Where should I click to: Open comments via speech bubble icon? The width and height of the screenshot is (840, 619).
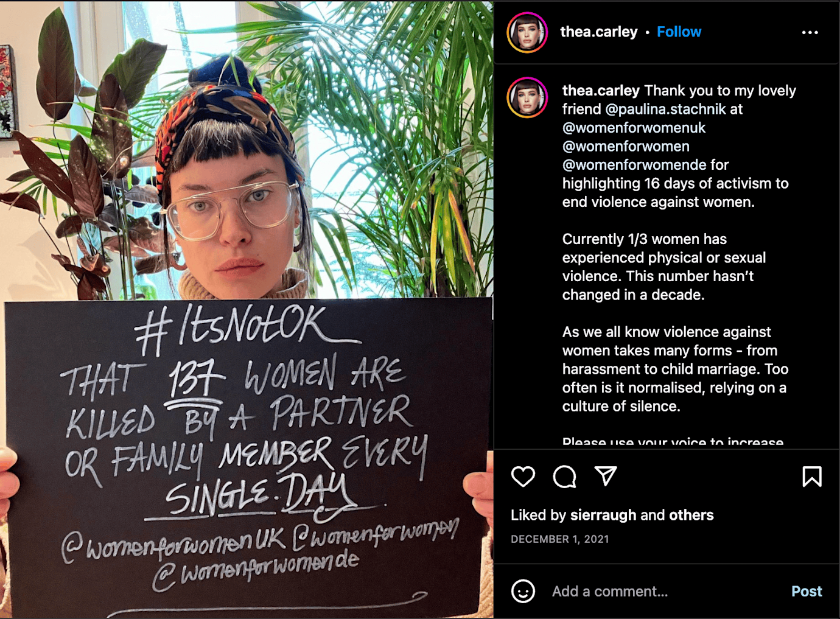coord(564,477)
